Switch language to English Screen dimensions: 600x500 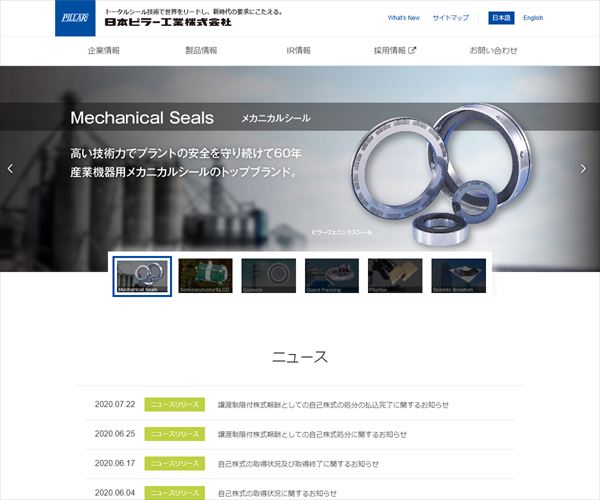click(533, 18)
